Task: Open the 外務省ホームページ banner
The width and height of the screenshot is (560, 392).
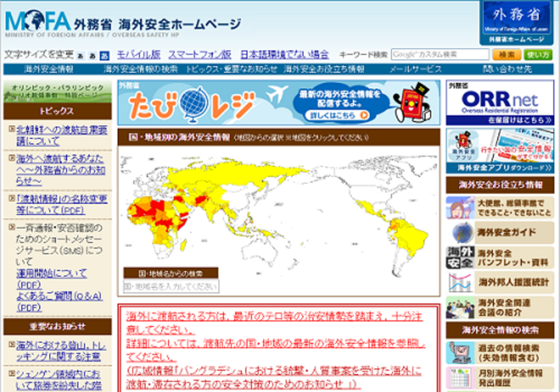Action: (x=516, y=22)
